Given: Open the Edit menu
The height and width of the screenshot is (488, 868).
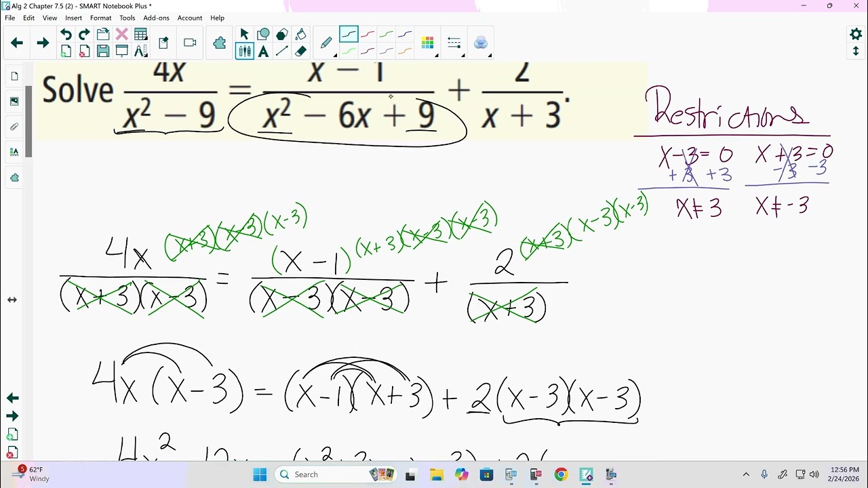Looking at the screenshot, I should click(x=28, y=18).
